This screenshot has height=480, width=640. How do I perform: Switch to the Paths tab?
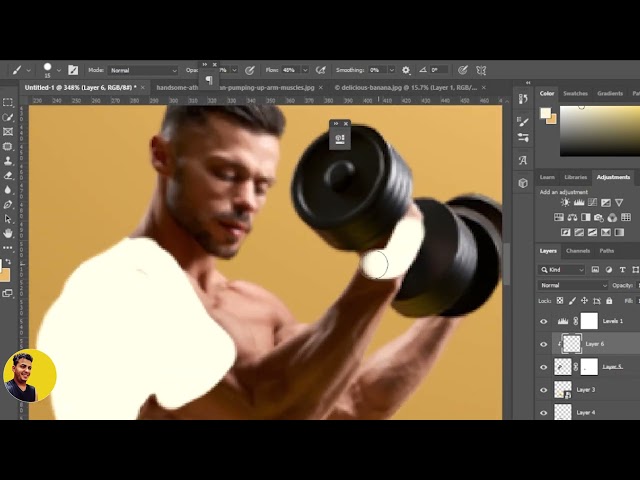607,251
